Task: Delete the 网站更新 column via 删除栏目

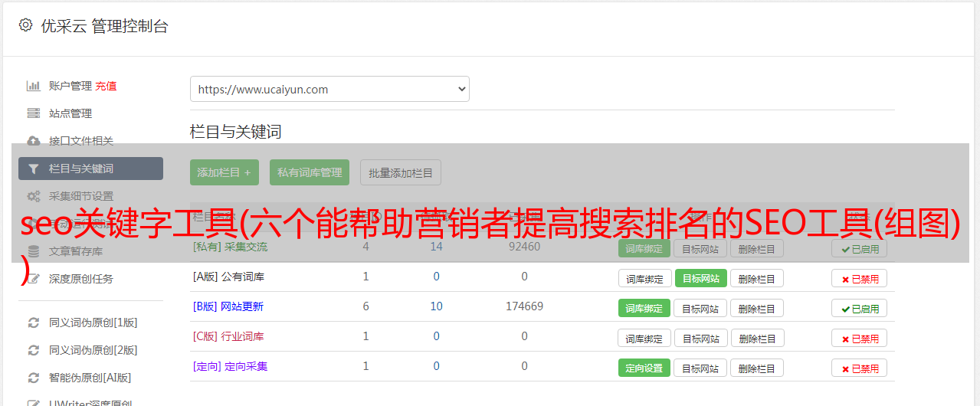Action: 757,308
